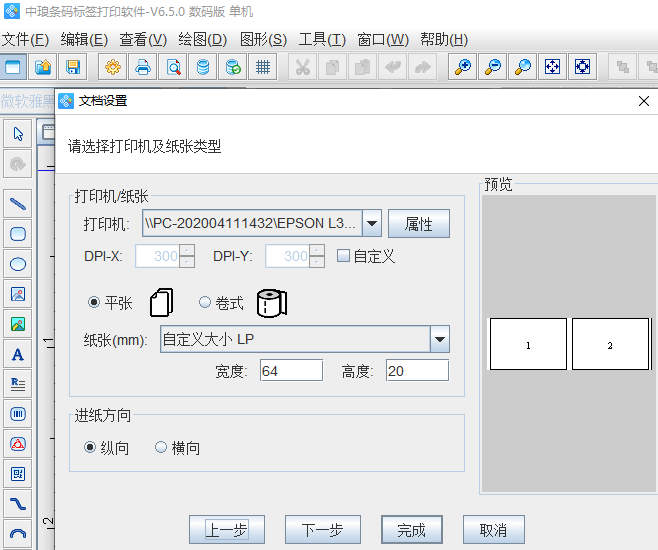The width and height of the screenshot is (658, 550).
Task: Select the text 'A' tool
Action: click(17, 354)
